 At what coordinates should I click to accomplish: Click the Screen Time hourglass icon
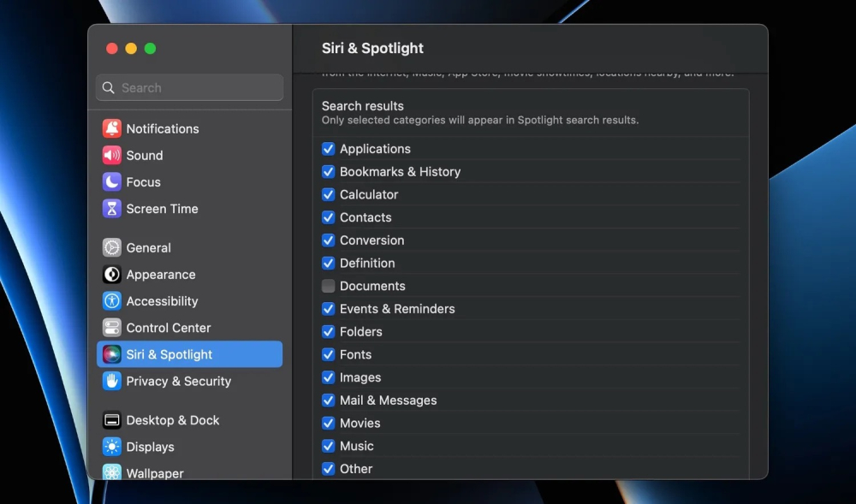(x=111, y=209)
